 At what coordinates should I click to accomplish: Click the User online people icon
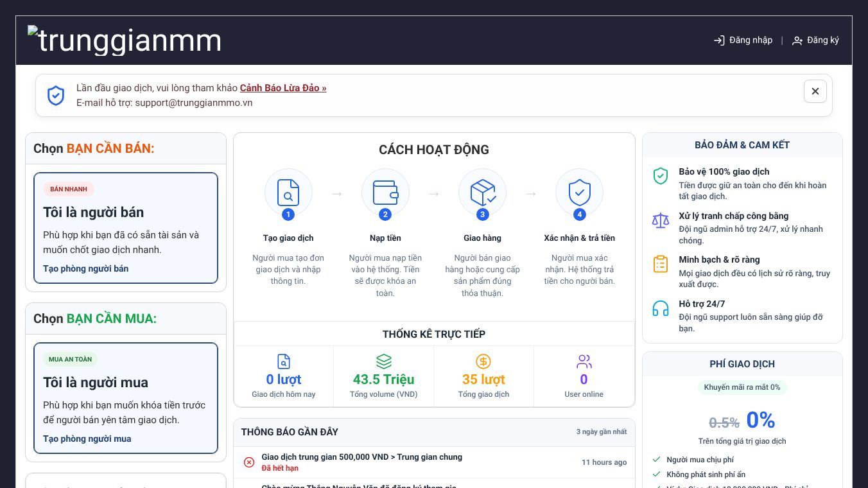pos(584,361)
